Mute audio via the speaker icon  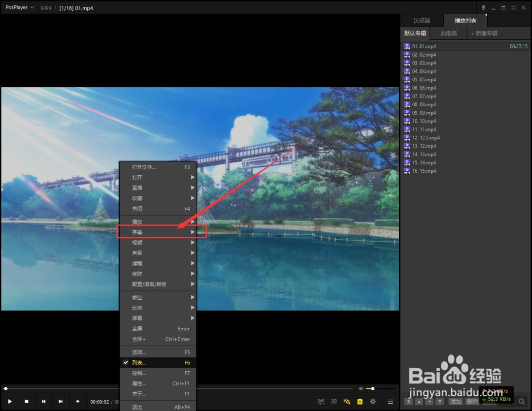click(361, 389)
